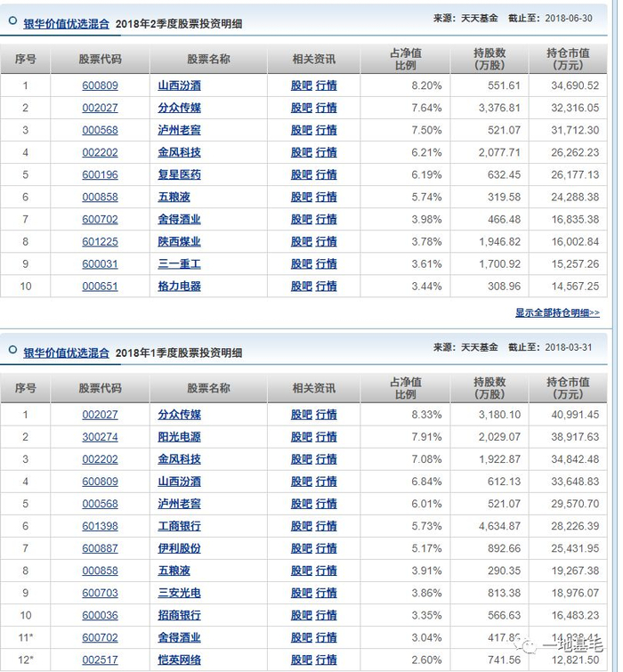Open 陕西煤业 stock name link
Image resolution: width=623 pixels, height=672 pixels.
(179, 241)
